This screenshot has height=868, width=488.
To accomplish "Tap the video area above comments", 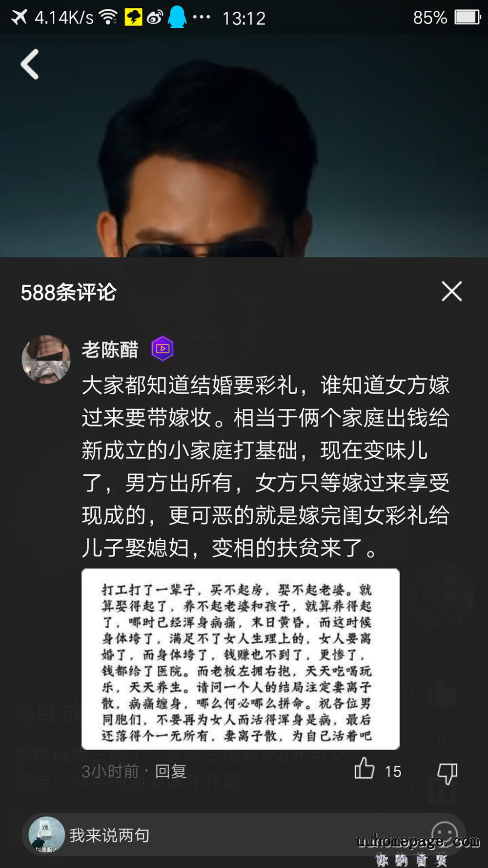I will click(x=244, y=146).
